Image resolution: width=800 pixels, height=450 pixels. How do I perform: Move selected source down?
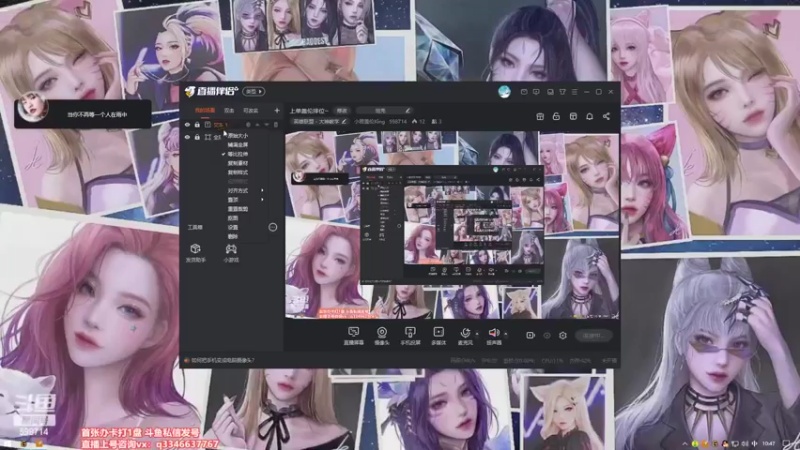pos(267,124)
